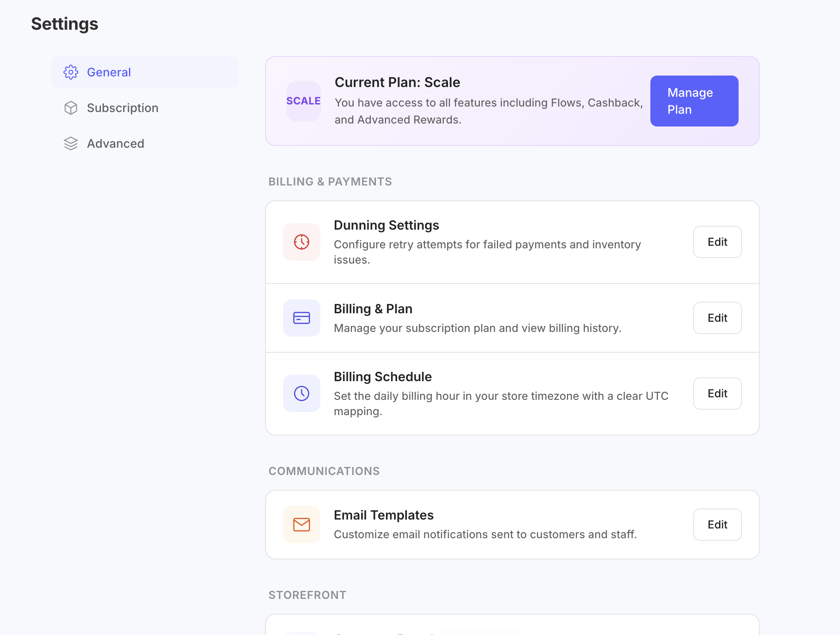
Task: Click 'Manage your subscription plan' description
Action: click(477, 328)
